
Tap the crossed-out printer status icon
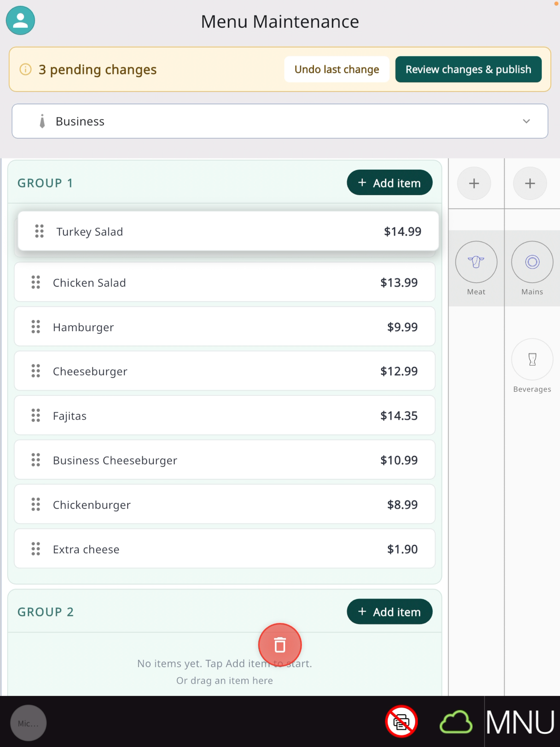coord(401,721)
